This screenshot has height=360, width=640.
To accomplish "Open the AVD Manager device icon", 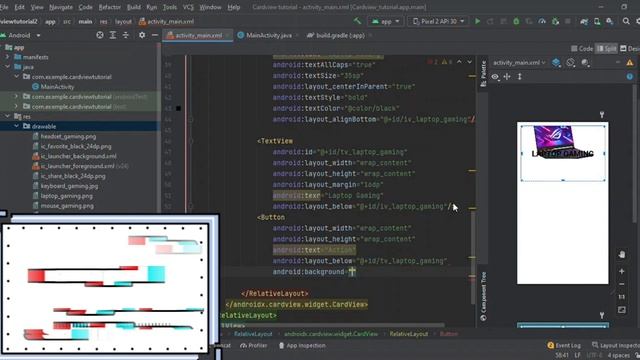I will point(597,21).
